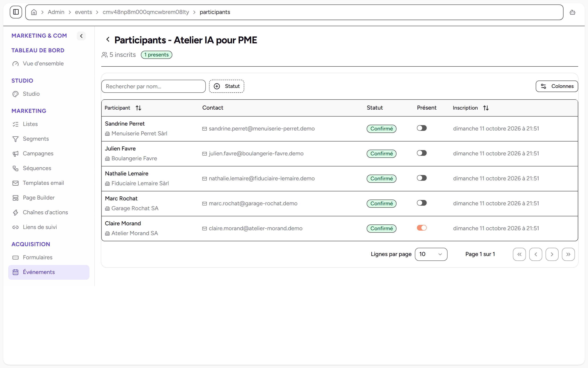Click the checklist icon for Listes
The width and height of the screenshot is (588, 368).
click(x=16, y=124)
